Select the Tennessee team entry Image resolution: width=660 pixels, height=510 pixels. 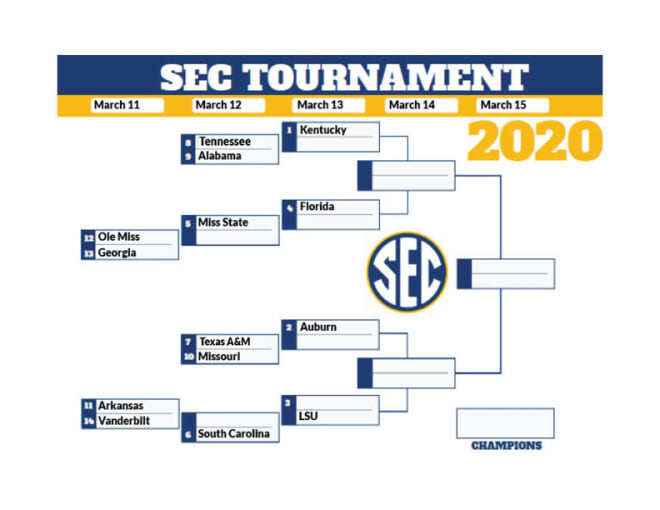[x=230, y=142]
